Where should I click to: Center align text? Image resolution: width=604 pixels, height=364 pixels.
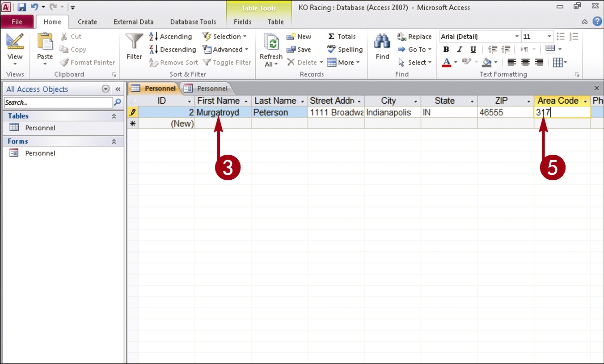coord(525,63)
